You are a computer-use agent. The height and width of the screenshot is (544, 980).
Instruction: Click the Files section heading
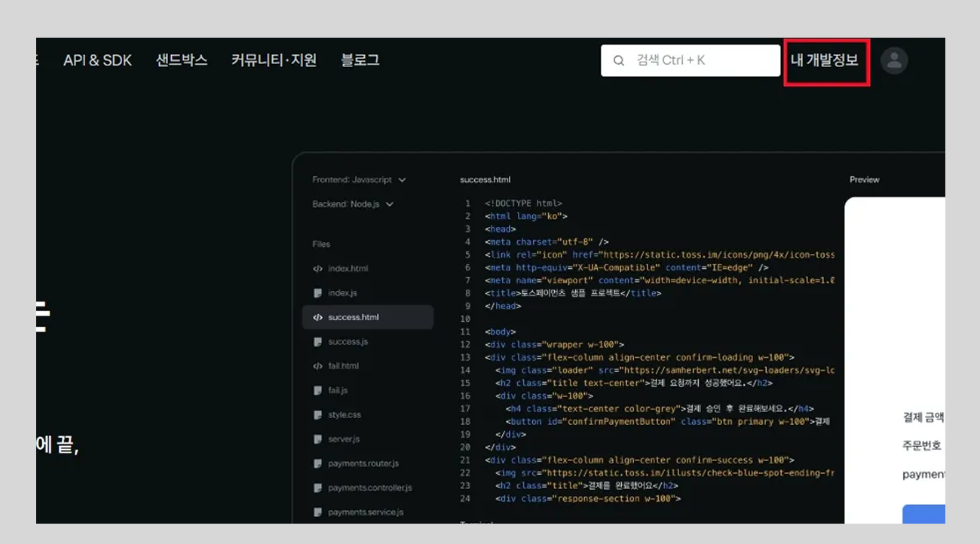(321, 244)
